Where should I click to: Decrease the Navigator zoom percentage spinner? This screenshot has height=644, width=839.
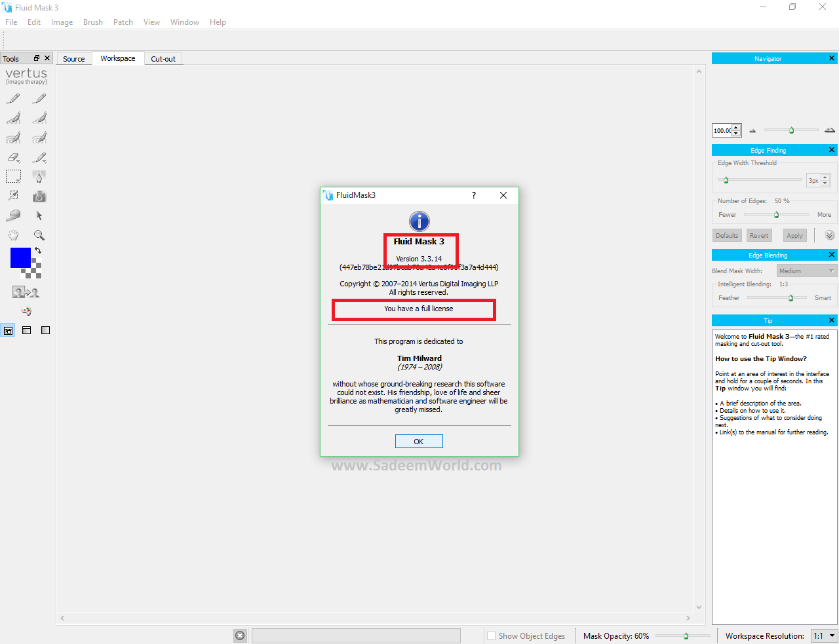pyautogui.click(x=736, y=134)
